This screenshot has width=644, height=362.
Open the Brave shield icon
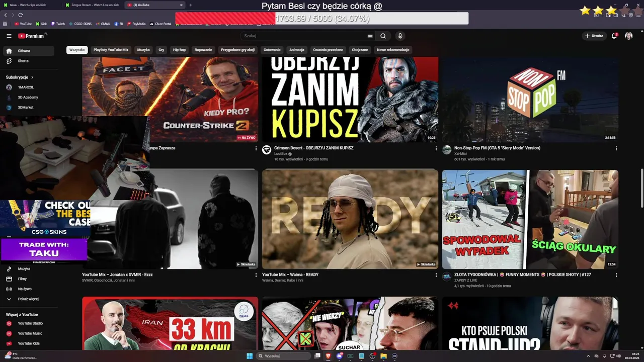pyautogui.click(x=631, y=15)
